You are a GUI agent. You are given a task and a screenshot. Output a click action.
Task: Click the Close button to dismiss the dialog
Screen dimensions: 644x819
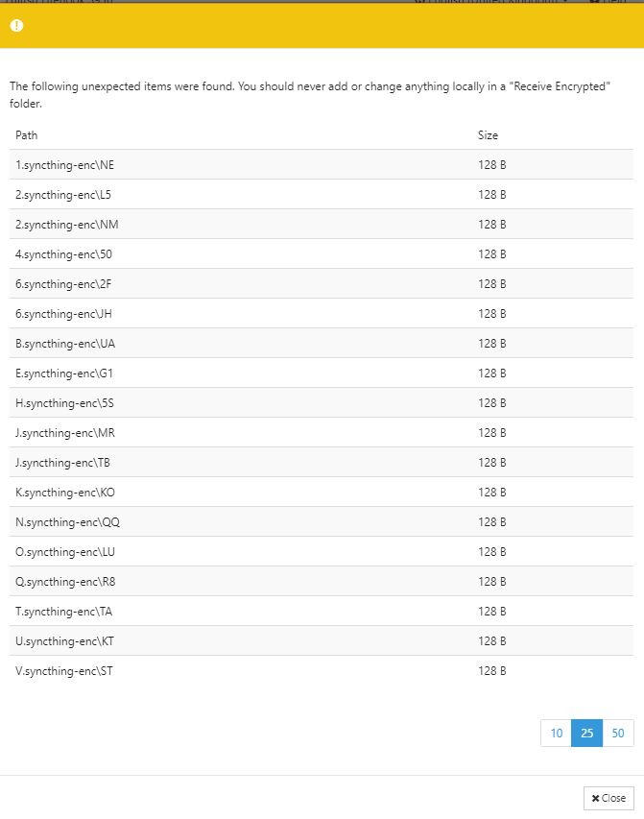(608, 798)
